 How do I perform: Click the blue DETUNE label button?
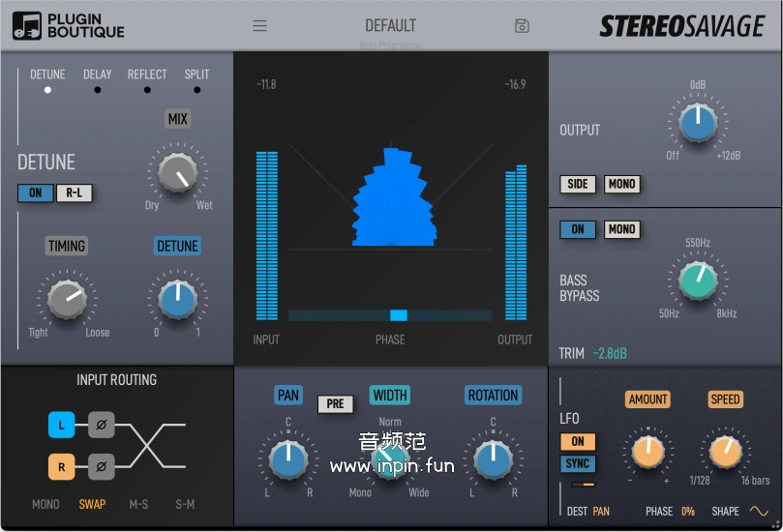coord(177,246)
